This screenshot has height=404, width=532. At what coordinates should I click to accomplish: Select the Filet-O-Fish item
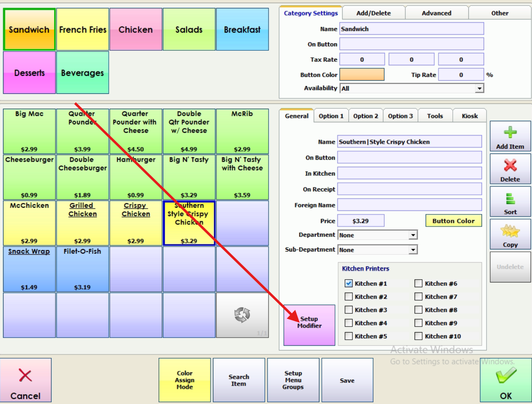point(83,269)
